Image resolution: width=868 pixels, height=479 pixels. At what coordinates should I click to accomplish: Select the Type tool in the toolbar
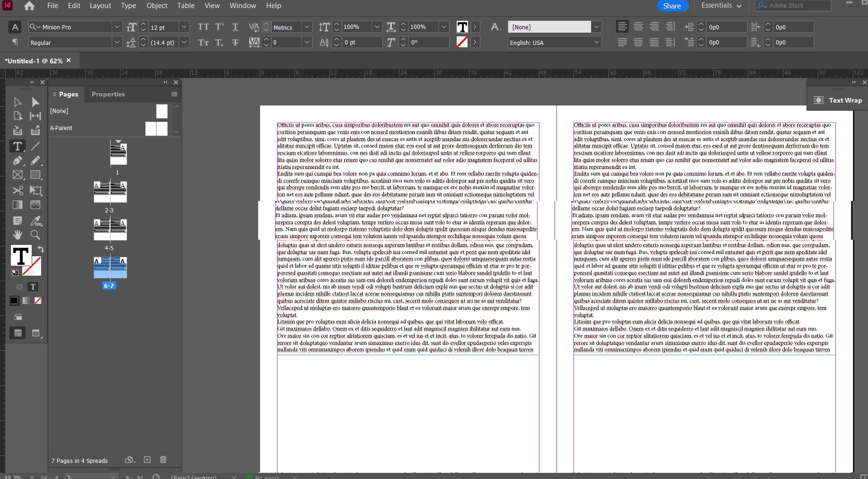(17, 146)
